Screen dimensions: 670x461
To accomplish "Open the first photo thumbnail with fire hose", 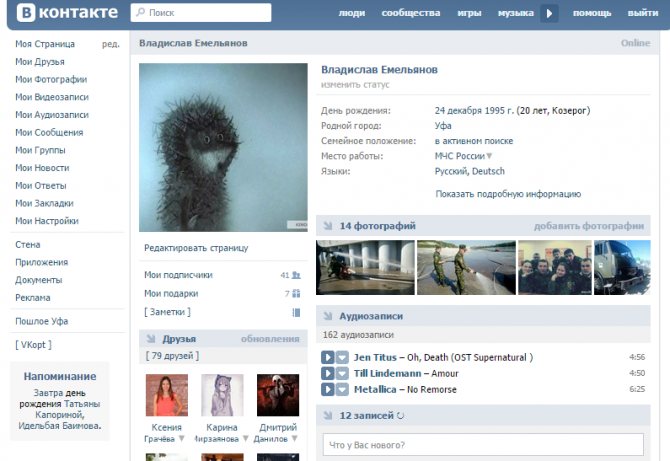I will (x=365, y=267).
